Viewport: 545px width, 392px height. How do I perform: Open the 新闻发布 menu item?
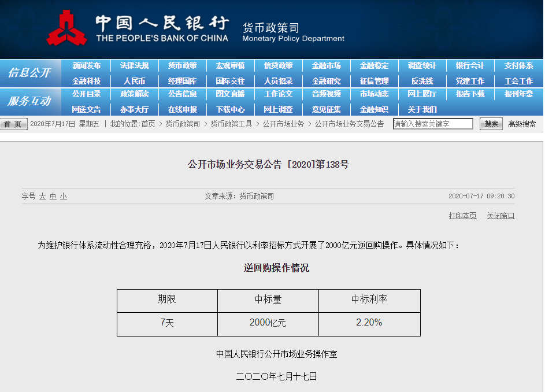(86, 66)
